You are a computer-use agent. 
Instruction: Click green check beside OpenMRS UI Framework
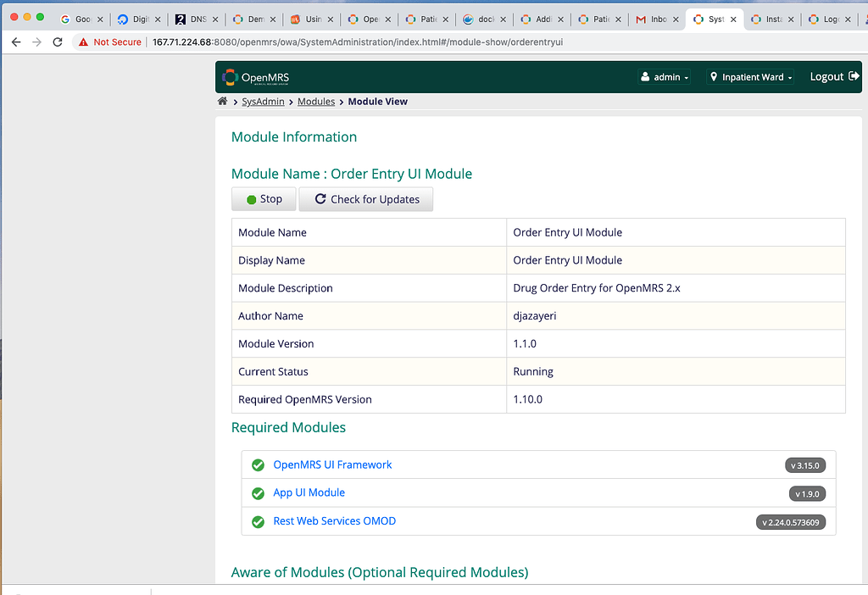click(x=258, y=465)
